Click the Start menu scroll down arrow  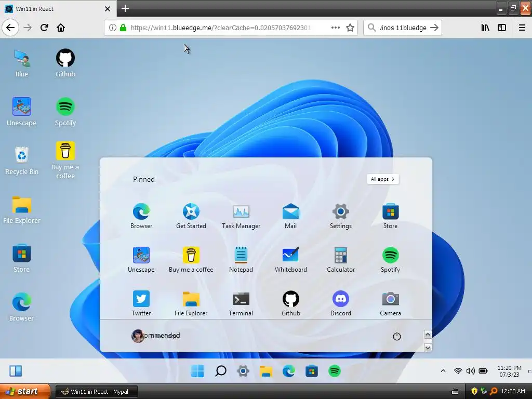[x=428, y=348]
